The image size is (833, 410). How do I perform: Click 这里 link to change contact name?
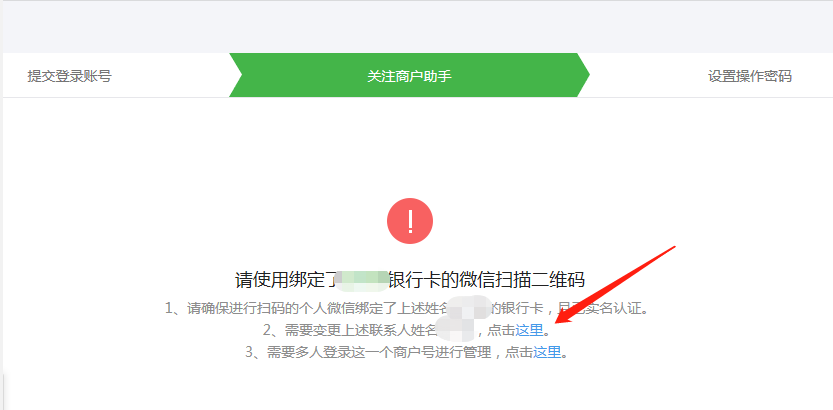click(529, 330)
